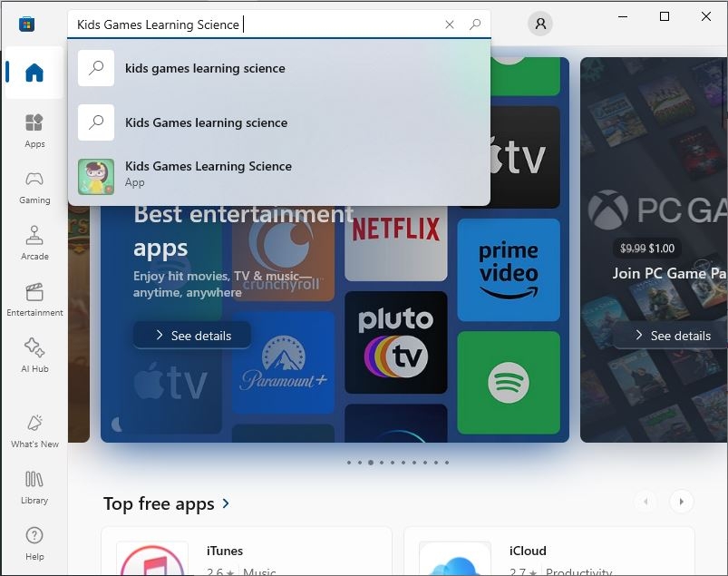The width and height of the screenshot is (728, 576).
Task: Click the Microsoft Store logo icon
Action: 27,24
